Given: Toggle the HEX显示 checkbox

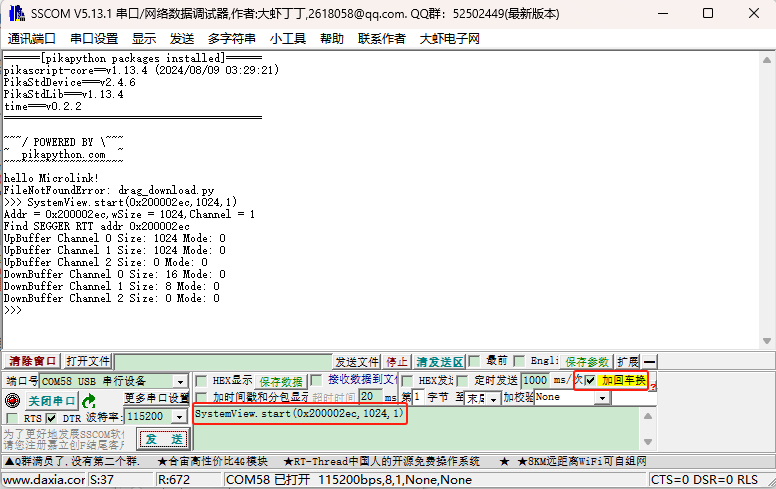Looking at the screenshot, I should pyautogui.click(x=201, y=381).
